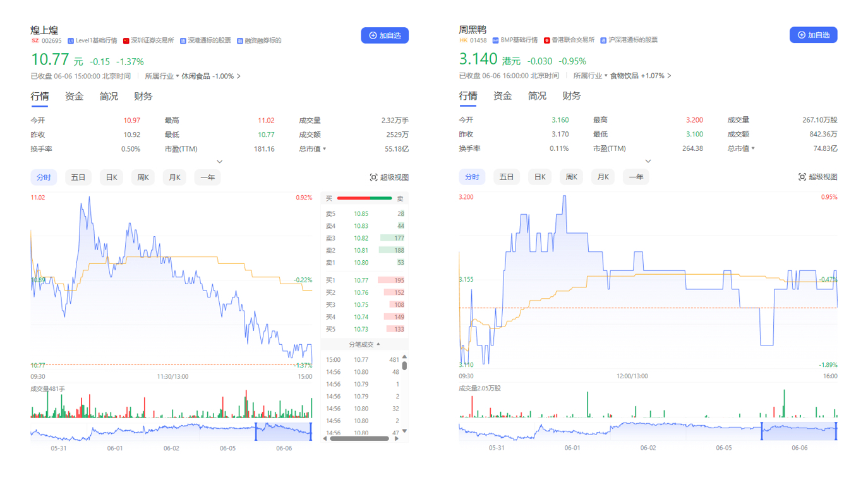This screenshot has height=480, width=868.
Task: Switch 煌上煌 chart to 日K view
Action: tap(111, 177)
